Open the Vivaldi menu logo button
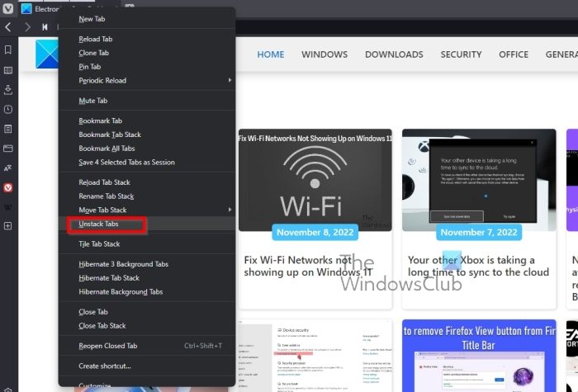Viewport: 578px width, 392px height. coord(7,8)
